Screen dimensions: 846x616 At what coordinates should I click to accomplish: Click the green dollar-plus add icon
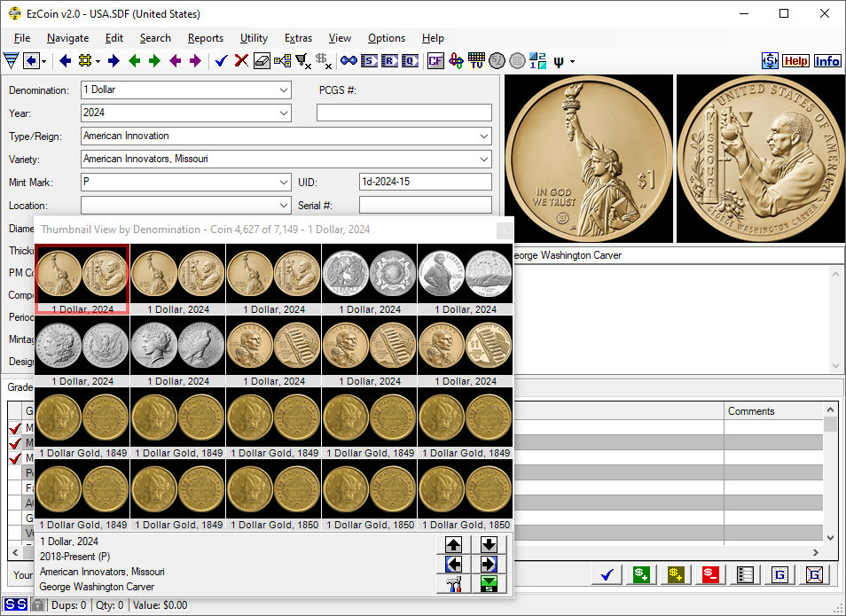point(639,574)
